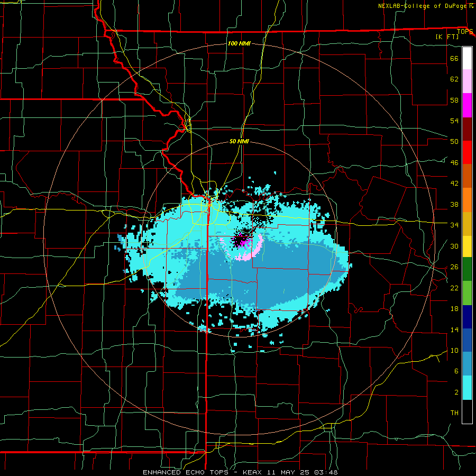Click the 30 legend value

(x=454, y=246)
